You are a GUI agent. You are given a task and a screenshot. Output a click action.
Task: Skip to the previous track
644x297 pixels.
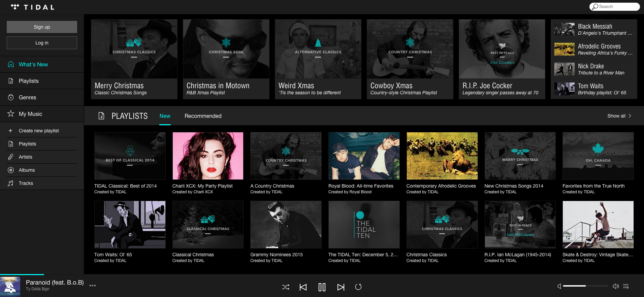303,287
